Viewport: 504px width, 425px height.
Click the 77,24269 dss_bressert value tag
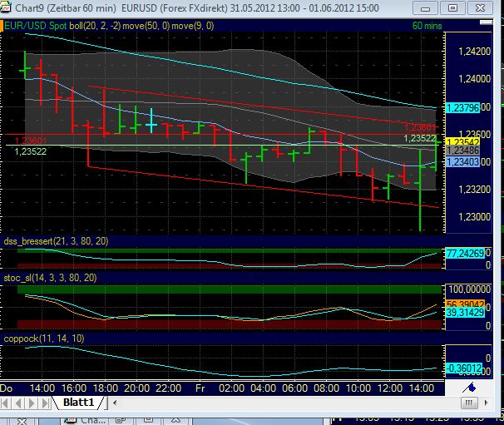[465, 254]
